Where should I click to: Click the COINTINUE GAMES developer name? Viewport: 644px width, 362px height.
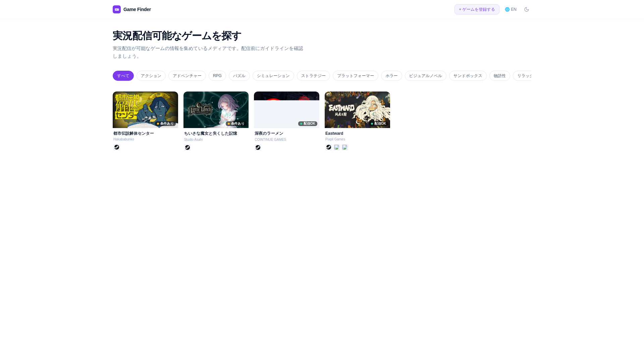[270, 140]
